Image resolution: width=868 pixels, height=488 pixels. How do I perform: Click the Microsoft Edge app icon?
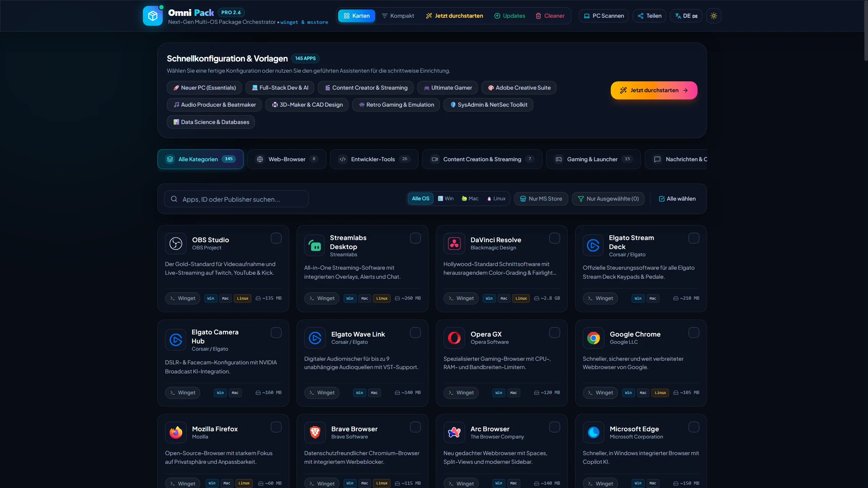click(x=593, y=432)
